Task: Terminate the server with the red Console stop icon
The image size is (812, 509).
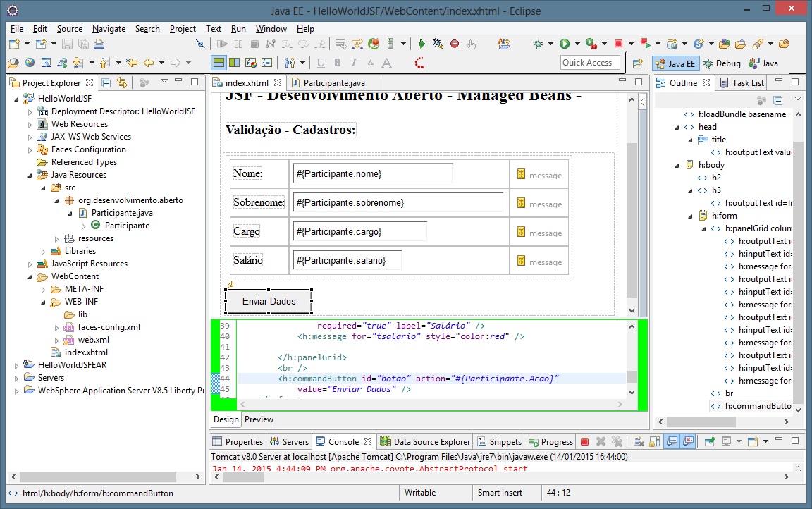Action: point(584,442)
